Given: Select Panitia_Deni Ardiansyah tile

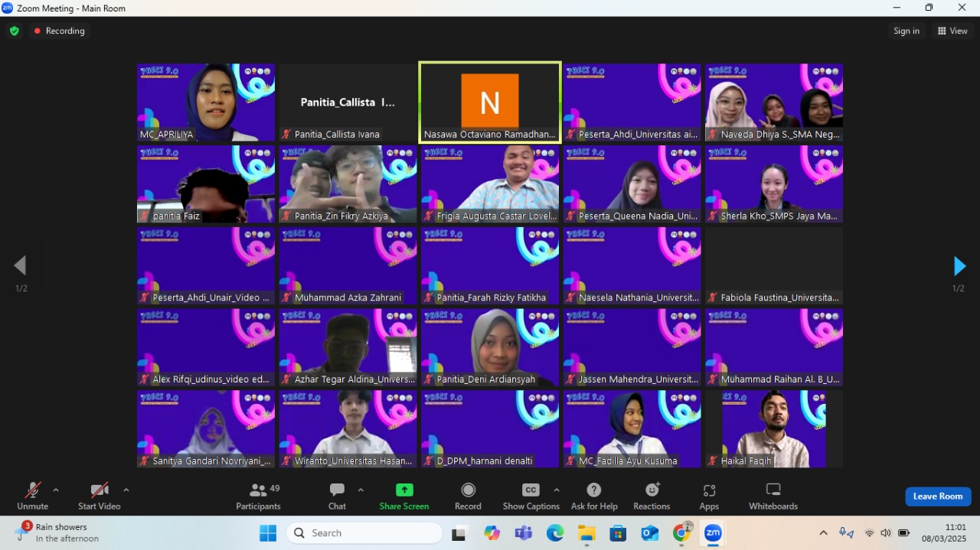Looking at the screenshot, I should coord(490,347).
